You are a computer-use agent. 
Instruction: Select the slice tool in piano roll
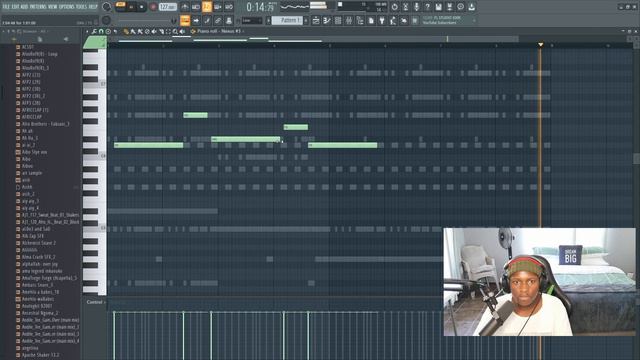[x=161, y=31]
